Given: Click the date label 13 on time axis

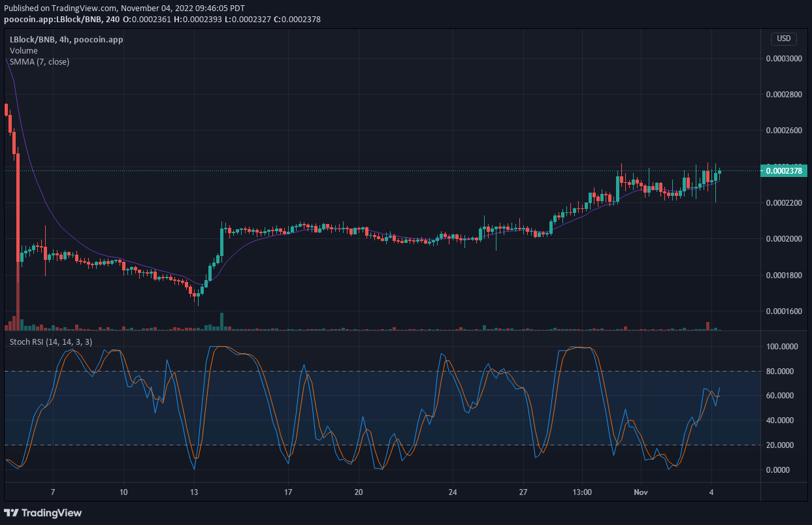Looking at the screenshot, I should pyautogui.click(x=193, y=491).
